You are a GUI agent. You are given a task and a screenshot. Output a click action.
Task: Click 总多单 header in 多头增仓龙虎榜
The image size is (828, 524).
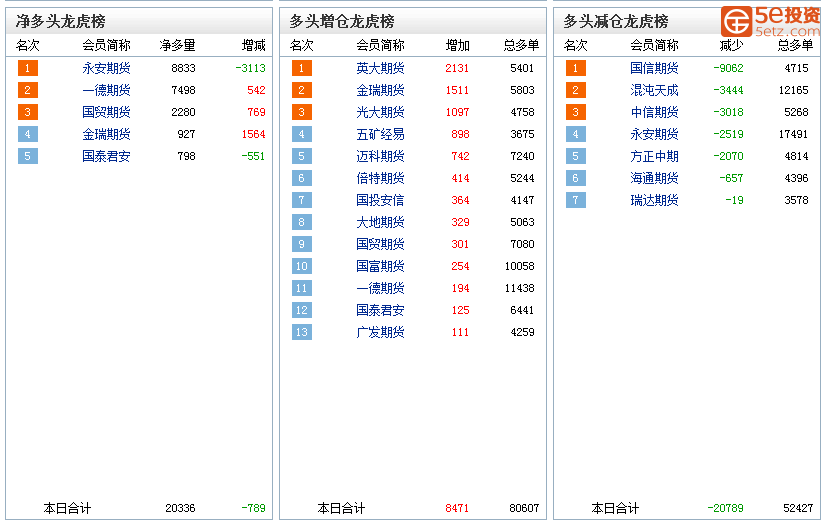[521, 45]
